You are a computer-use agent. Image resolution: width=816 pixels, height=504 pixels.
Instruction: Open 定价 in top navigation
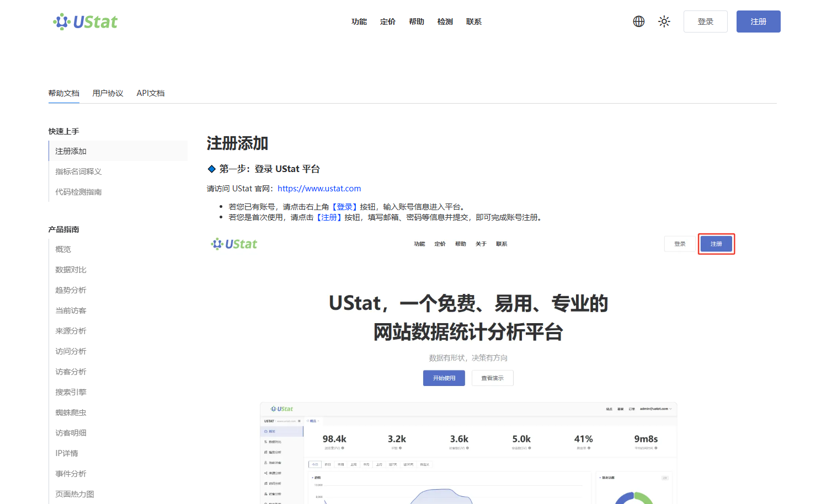(x=388, y=22)
